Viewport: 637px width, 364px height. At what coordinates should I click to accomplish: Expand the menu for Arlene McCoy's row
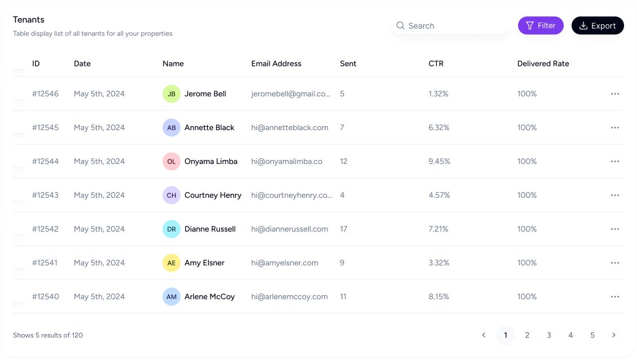[x=614, y=297]
